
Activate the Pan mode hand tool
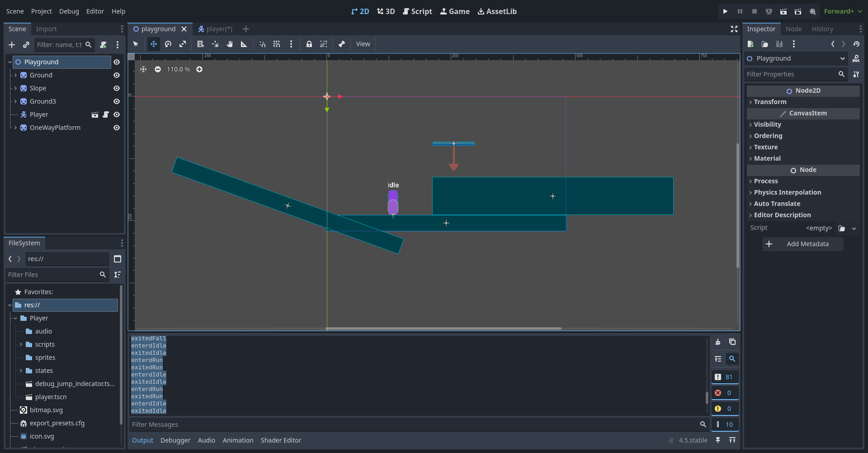coord(230,44)
